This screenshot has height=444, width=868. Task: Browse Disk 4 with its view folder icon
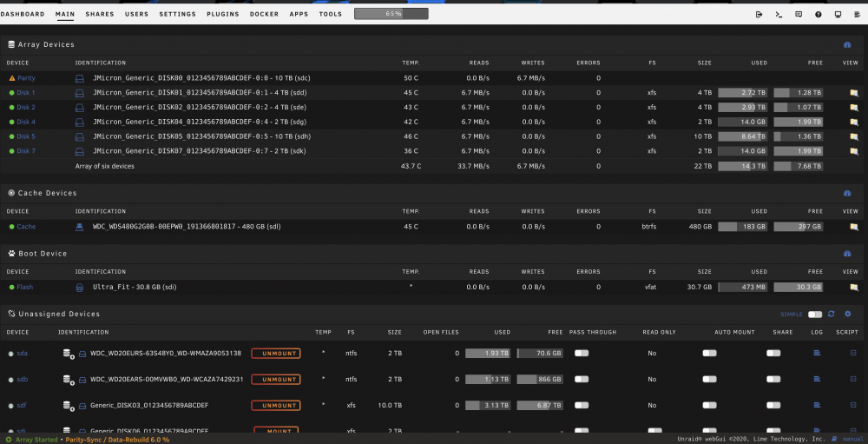853,122
